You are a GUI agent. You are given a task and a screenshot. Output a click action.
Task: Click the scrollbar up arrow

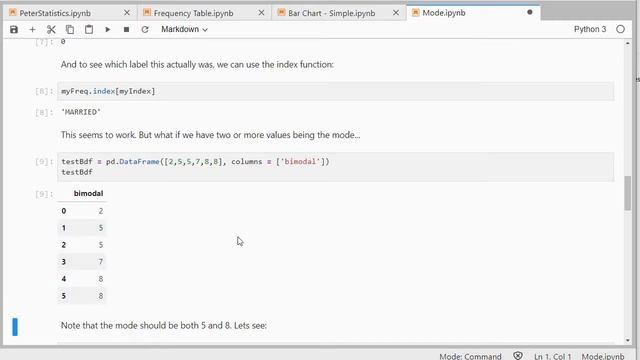click(627, 43)
